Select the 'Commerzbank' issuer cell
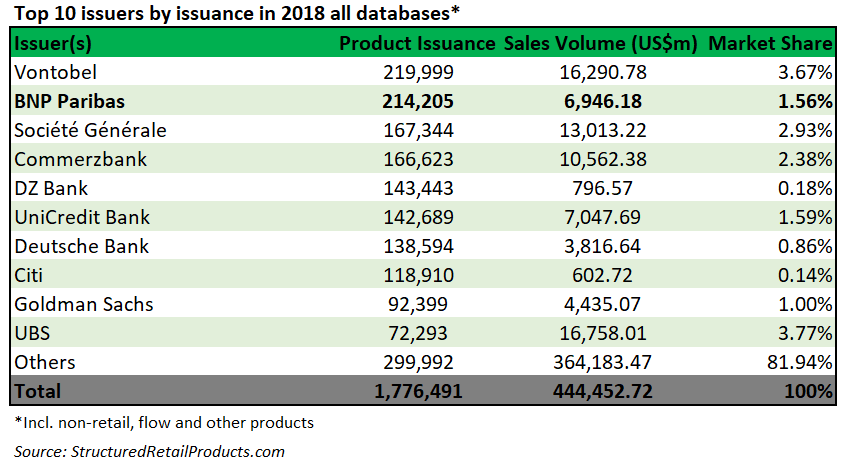The image size is (843, 463). point(80,159)
